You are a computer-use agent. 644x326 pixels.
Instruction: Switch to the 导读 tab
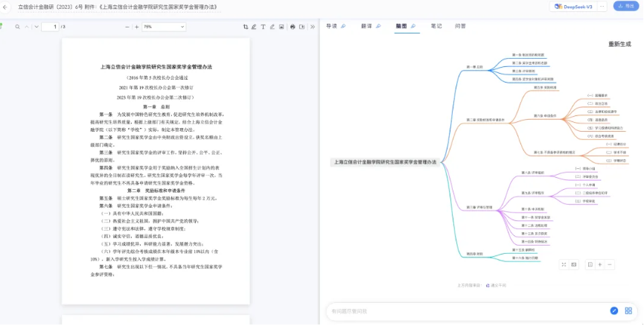(334, 26)
